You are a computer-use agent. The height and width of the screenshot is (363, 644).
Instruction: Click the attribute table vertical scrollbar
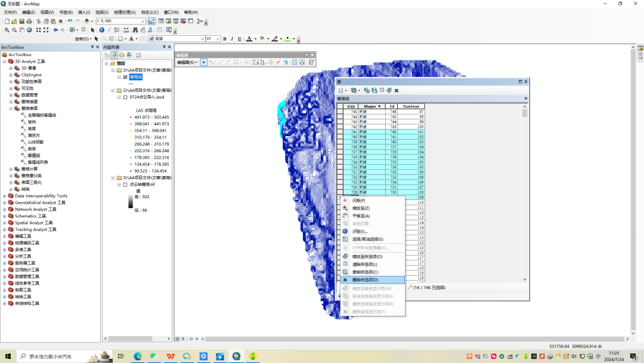tap(525, 193)
